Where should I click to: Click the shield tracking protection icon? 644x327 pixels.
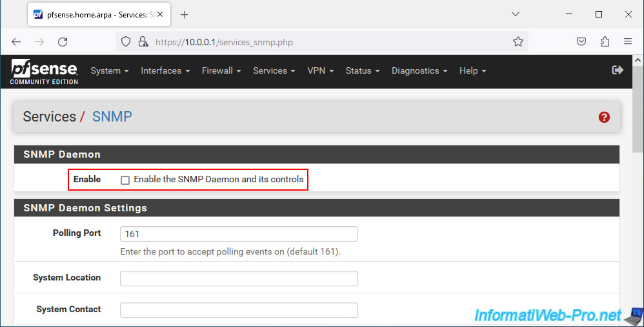[x=126, y=41]
